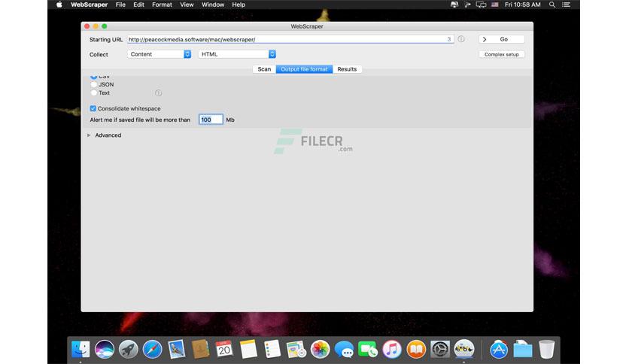629x364 pixels.
Task: Launch Siri from the Dock
Action: 105,349
